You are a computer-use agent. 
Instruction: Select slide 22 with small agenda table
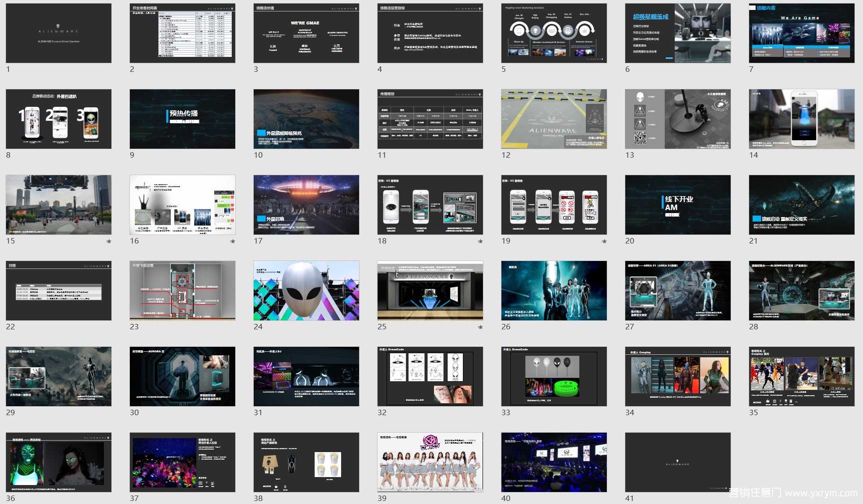(x=58, y=290)
